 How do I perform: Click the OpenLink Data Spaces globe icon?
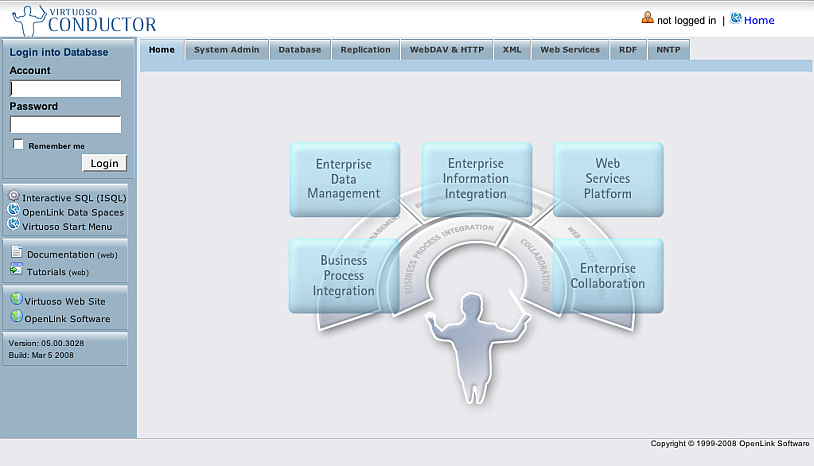point(14,211)
